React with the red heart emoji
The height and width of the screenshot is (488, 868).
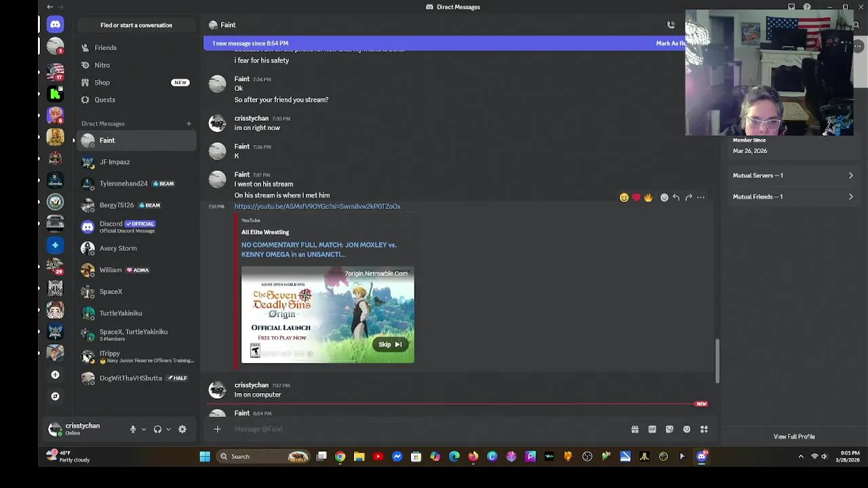pyautogui.click(x=636, y=197)
